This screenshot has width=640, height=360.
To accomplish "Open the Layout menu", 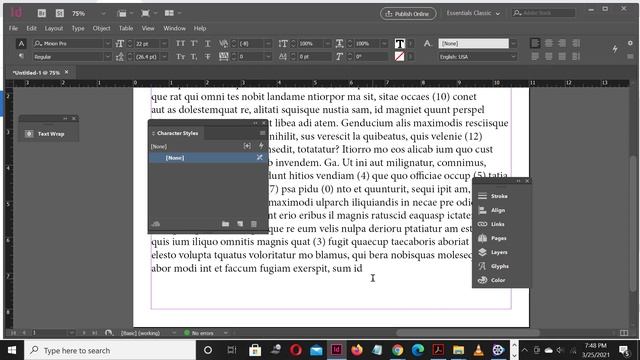I will tap(53, 28).
